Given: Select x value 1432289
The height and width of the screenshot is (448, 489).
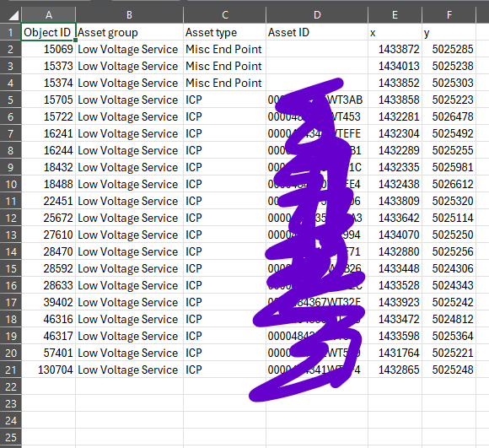Looking at the screenshot, I should [x=395, y=150].
